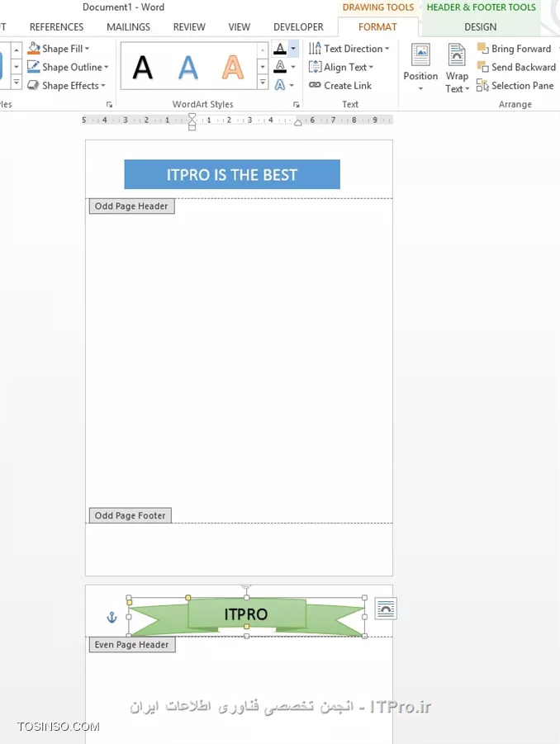The width and height of the screenshot is (560, 744).
Task: Switch to the REFERENCES tab
Action: tap(56, 27)
